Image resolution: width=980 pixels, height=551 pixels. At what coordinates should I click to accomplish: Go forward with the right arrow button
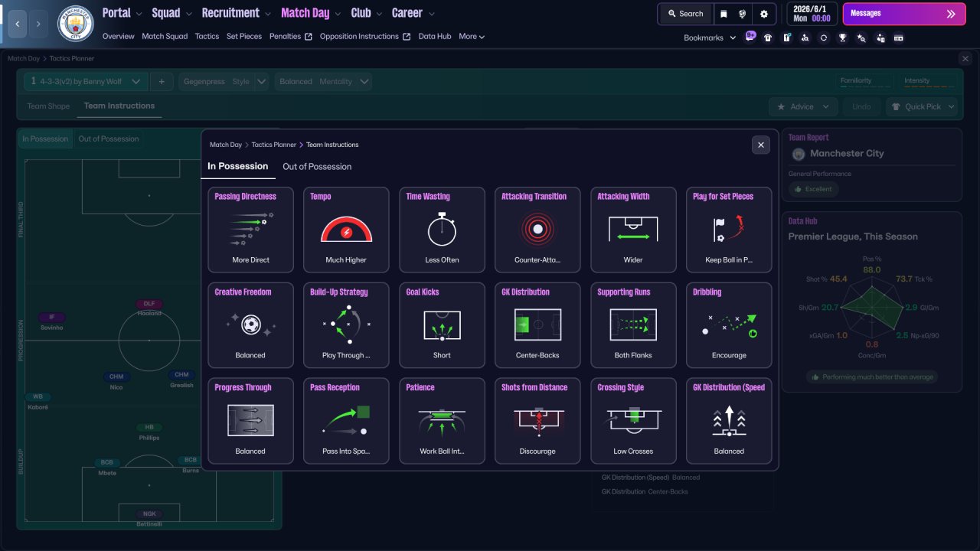pyautogui.click(x=39, y=24)
